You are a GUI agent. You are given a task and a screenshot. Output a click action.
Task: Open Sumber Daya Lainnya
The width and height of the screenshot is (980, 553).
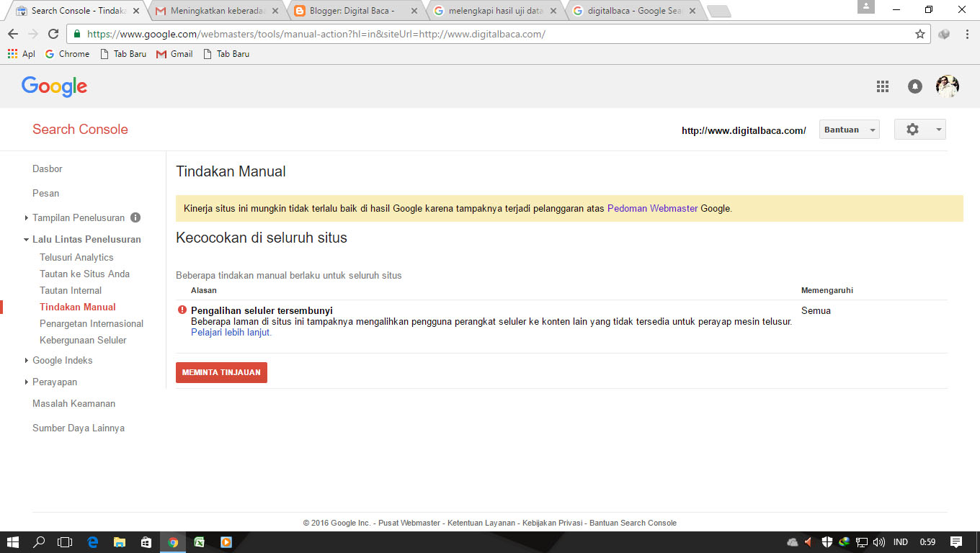tap(79, 428)
